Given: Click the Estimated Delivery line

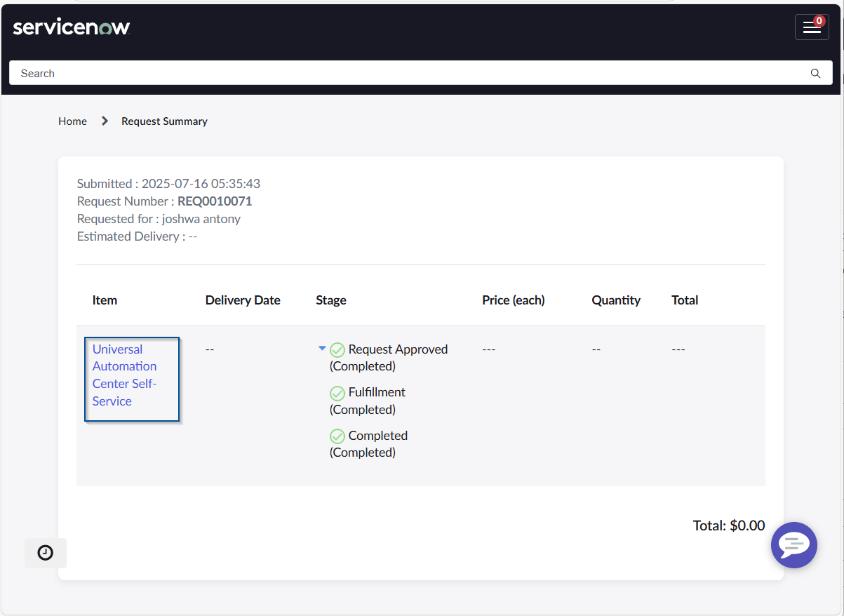Looking at the screenshot, I should (x=137, y=236).
